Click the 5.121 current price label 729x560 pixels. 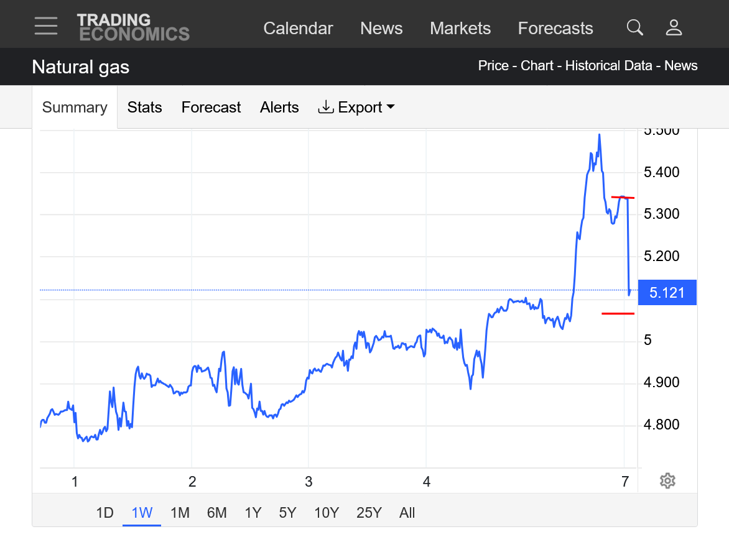[667, 293]
